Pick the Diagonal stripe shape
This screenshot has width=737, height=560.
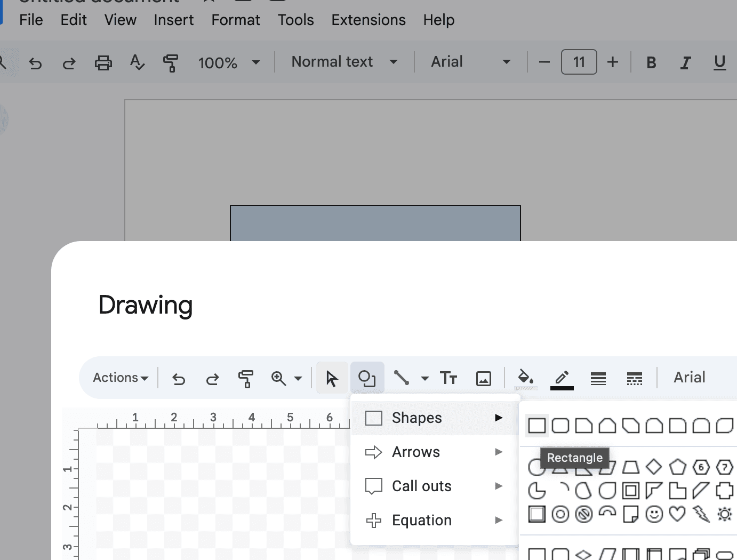point(701,491)
